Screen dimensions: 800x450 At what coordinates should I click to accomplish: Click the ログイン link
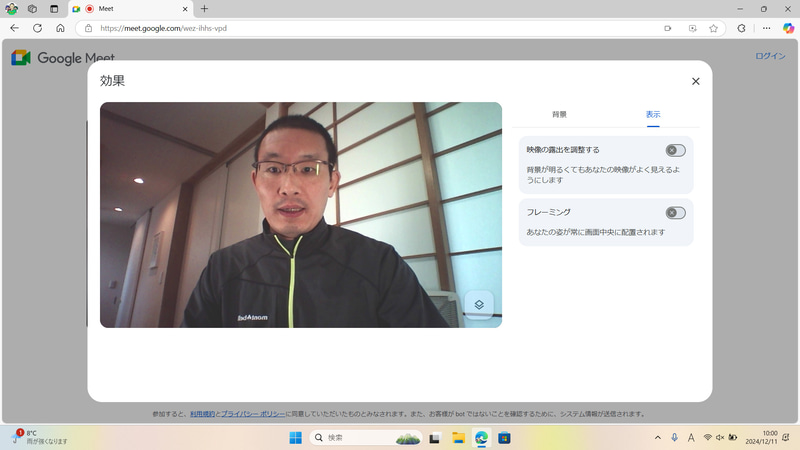[x=770, y=56]
